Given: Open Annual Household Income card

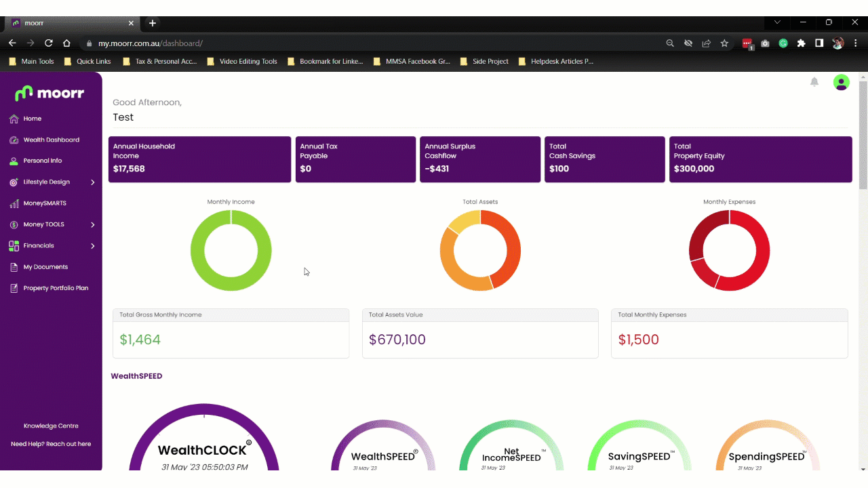Looking at the screenshot, I should (199, 159).
